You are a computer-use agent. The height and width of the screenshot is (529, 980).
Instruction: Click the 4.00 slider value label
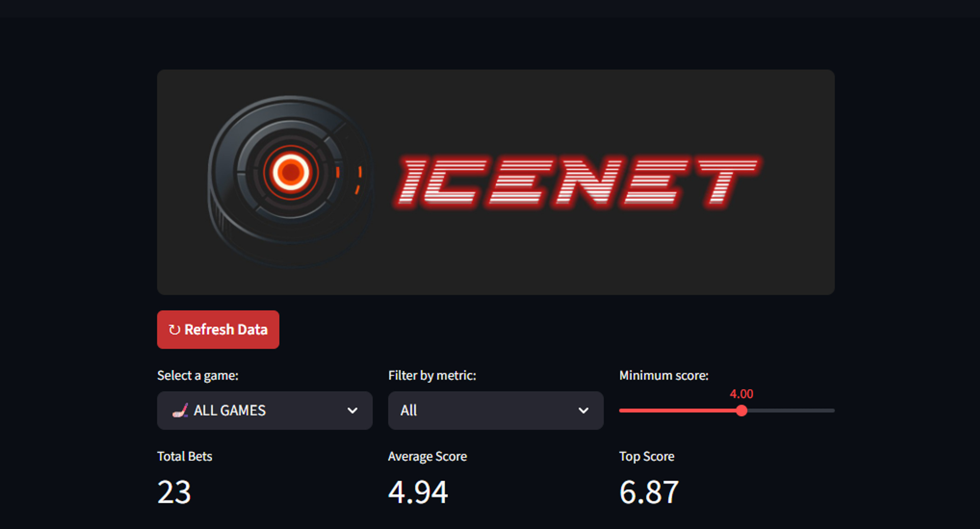pos(742,394)
